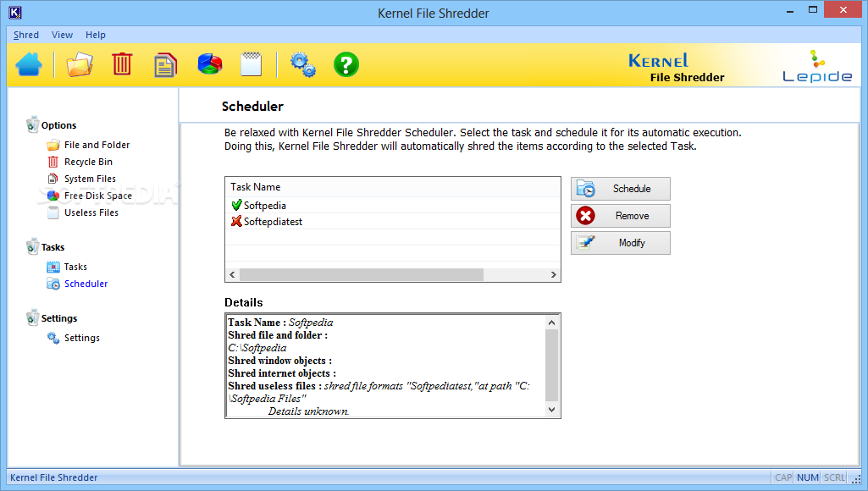The width and height of the screenshot is (868, 491).
Task: Click the Kernel app icon in title bar
Action: pyautogui.click(x=15, y=12)
